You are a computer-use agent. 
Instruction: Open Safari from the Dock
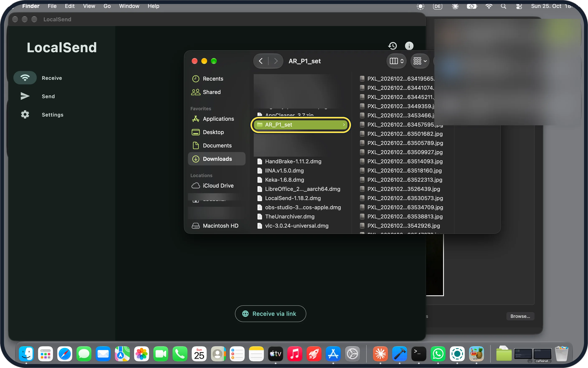[65, 354]
